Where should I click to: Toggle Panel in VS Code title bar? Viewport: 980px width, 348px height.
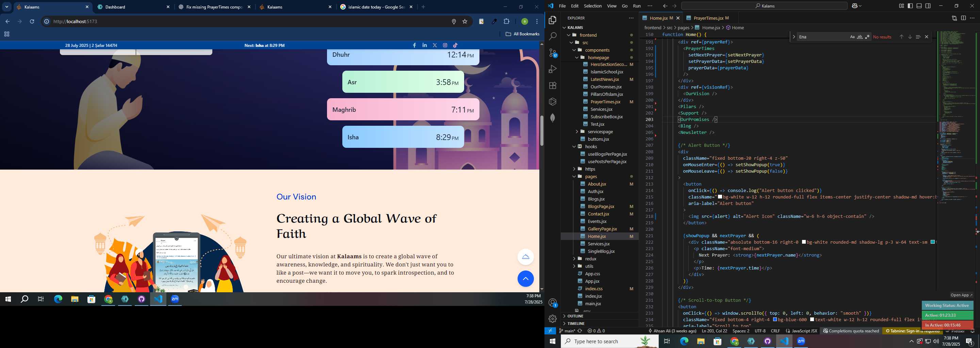(919, 6)
